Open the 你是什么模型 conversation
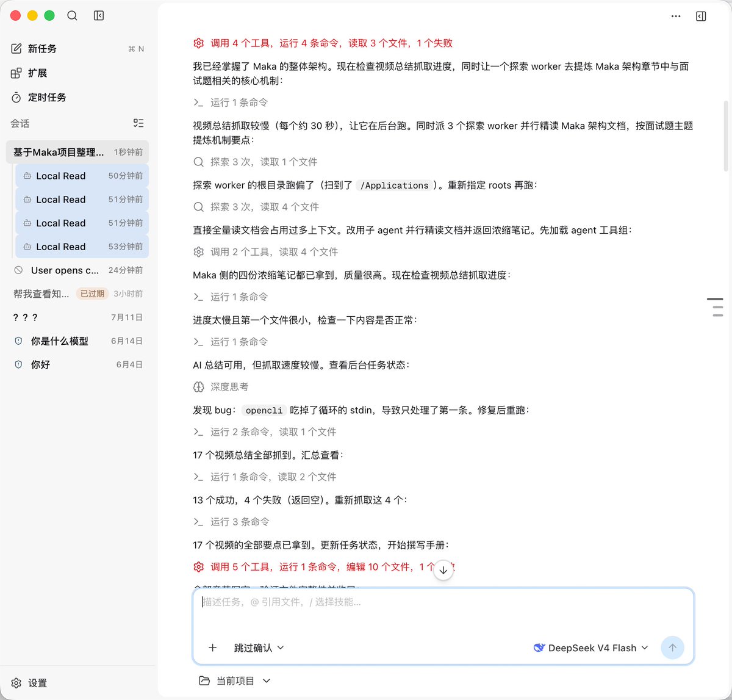The height and width of the screenshot is (700, 732). pyautogui.click(x=77, y=341)
